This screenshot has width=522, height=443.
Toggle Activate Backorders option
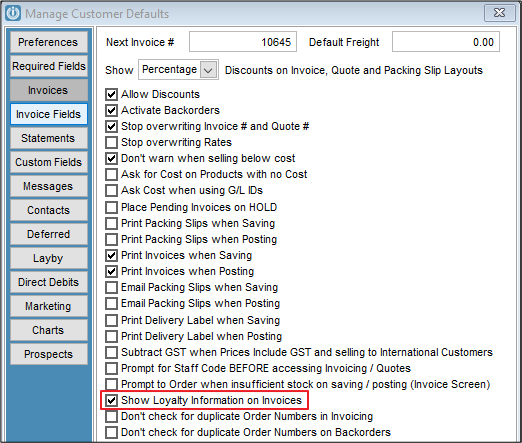(111, 110)
